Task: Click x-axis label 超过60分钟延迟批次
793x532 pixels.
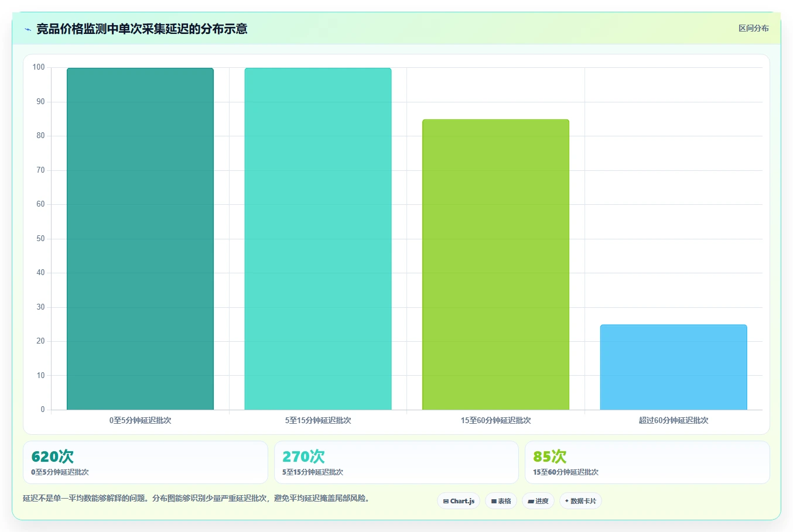Action: 674,420
